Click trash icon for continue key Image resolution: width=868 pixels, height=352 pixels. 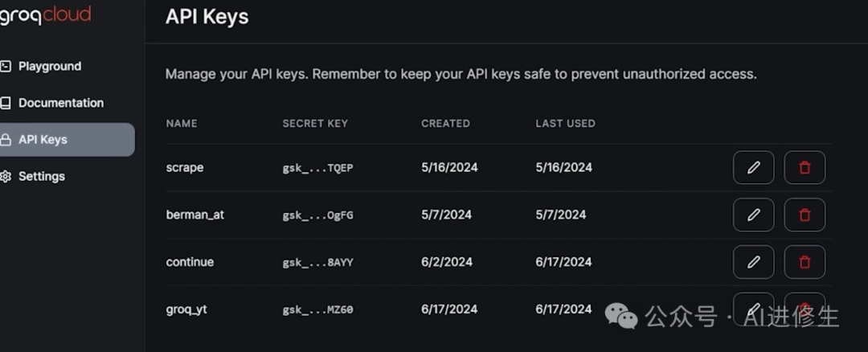[805, 262]
